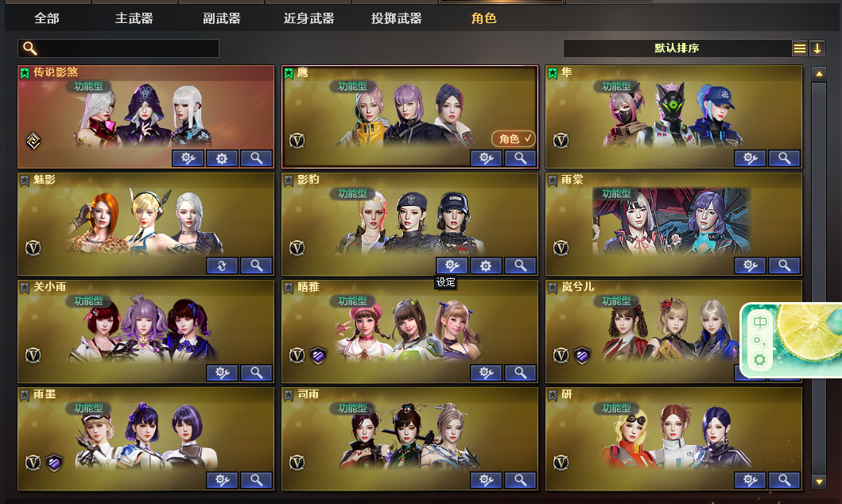Screen dimensions: 842x504
Task: Open wrench-gear settings on 研 card
Action: (x=750, y=480)
